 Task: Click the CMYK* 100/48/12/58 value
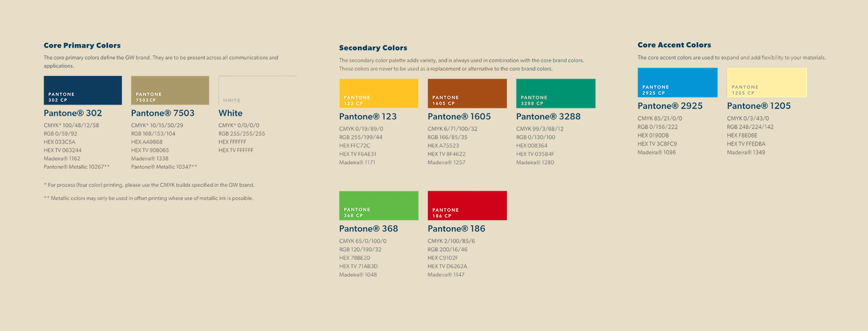[x=71, y=125]
